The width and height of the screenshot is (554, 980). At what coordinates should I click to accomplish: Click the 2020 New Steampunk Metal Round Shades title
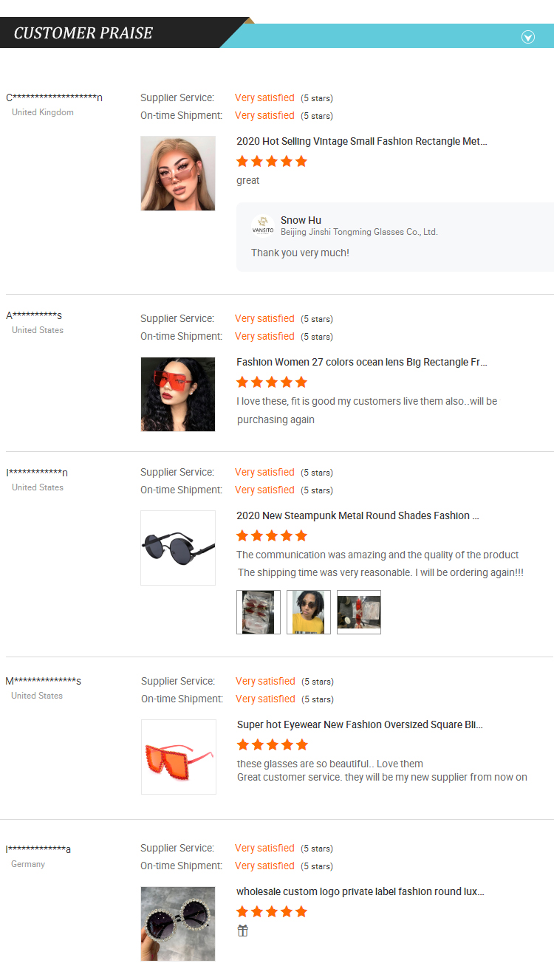(x=358, y=515)
